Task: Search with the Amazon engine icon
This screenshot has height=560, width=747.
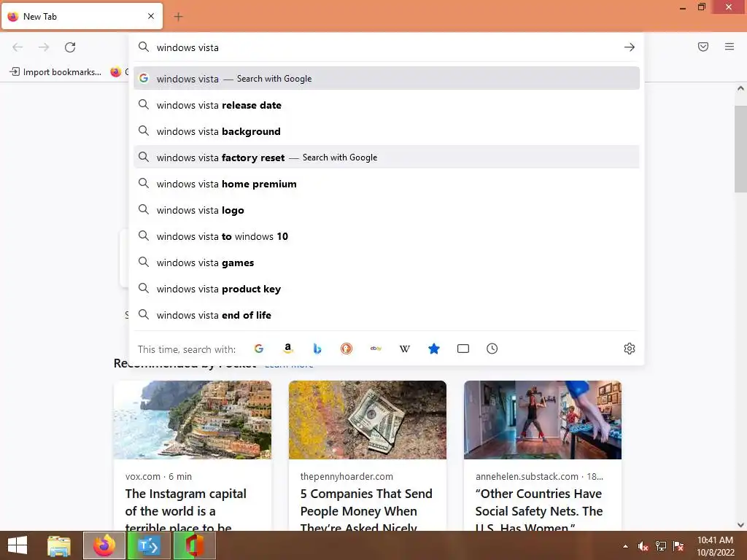Action: pos(287,349)
